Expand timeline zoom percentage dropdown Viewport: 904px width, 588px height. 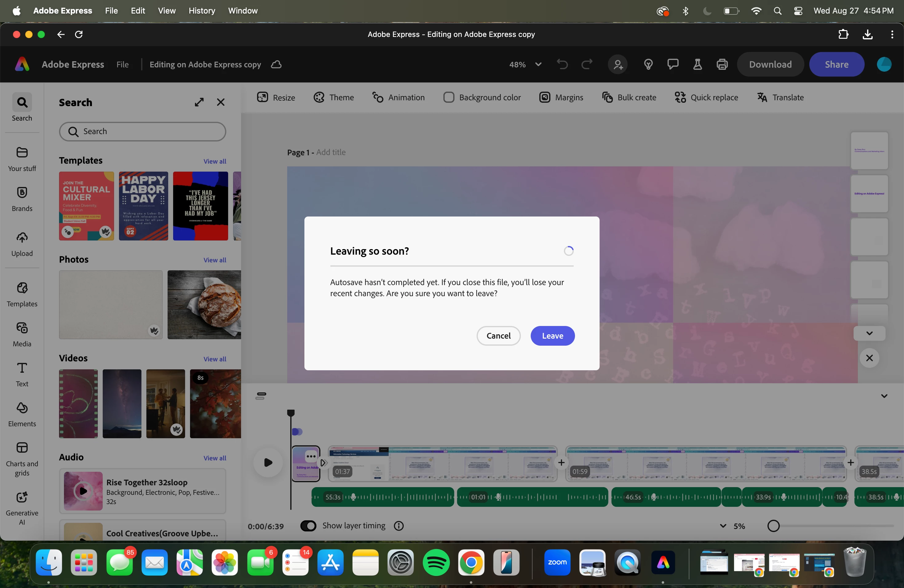(x=723, y=526)
